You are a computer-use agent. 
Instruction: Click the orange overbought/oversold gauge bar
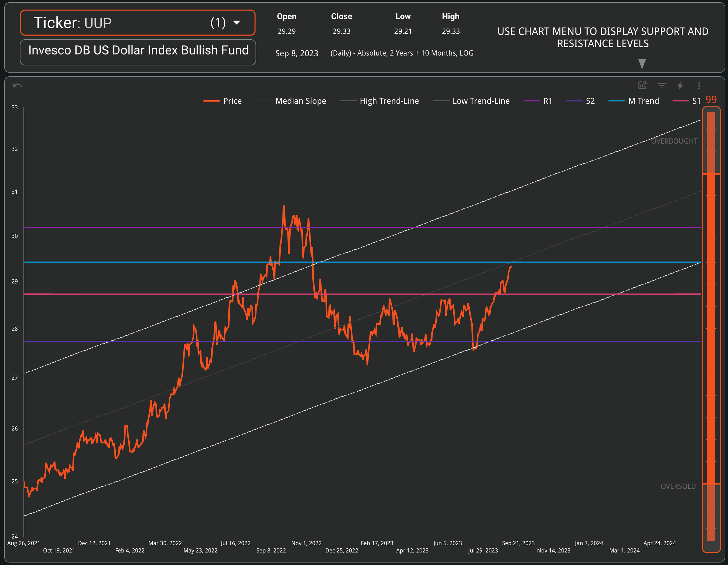click(711, 328)
